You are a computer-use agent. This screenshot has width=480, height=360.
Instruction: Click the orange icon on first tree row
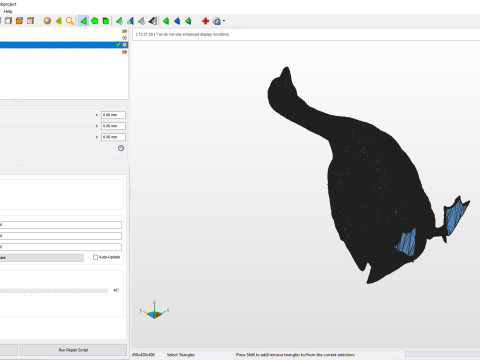pyautogui.click(x=124, y=31)
